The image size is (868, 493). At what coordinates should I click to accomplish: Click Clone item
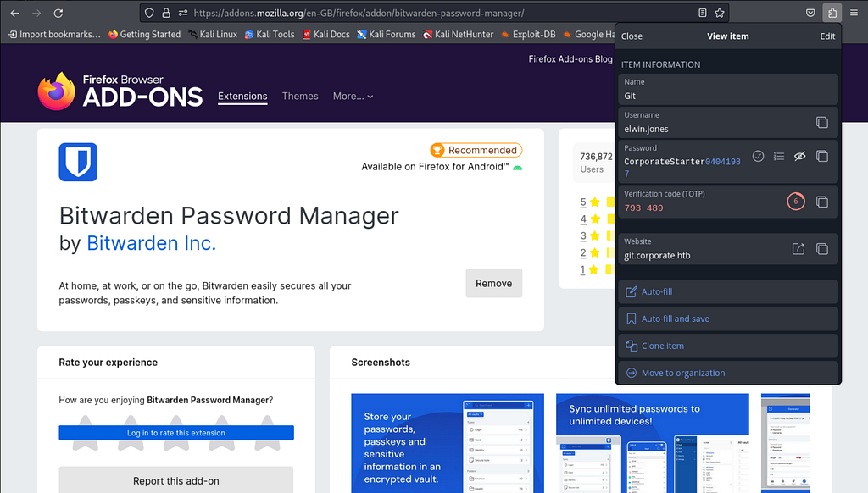pos(728,346)
